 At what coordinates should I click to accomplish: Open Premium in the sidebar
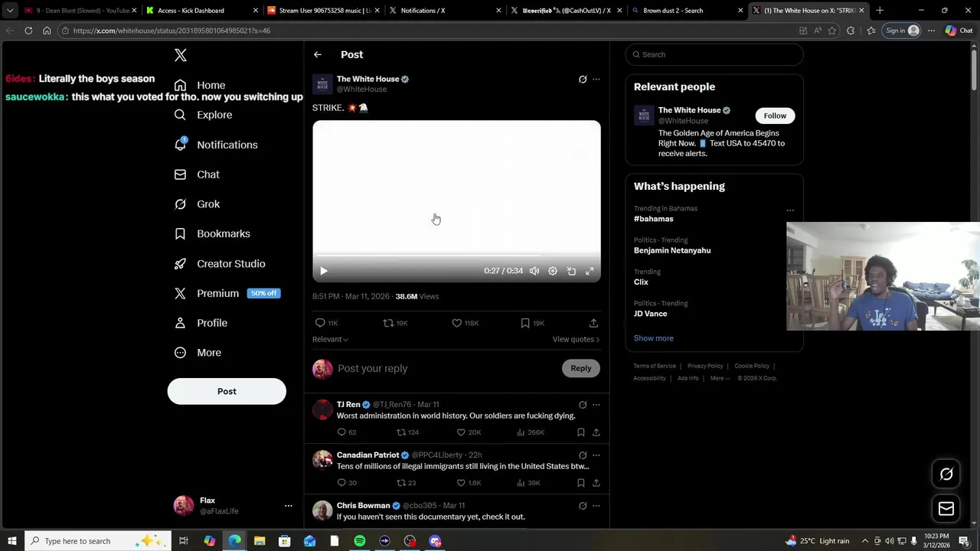226,293
